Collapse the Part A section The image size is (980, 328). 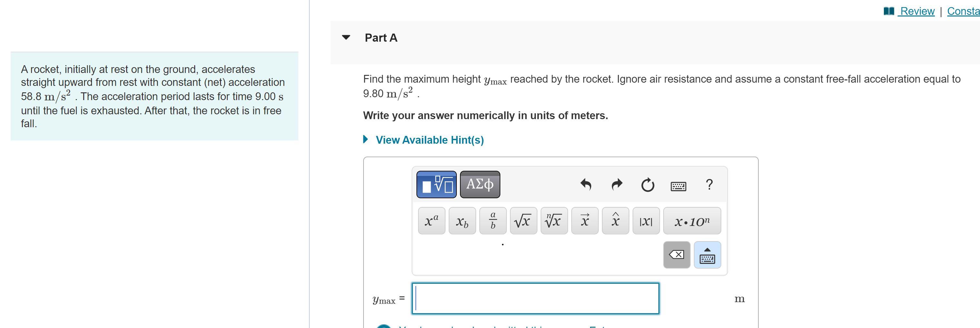(346, 37)
